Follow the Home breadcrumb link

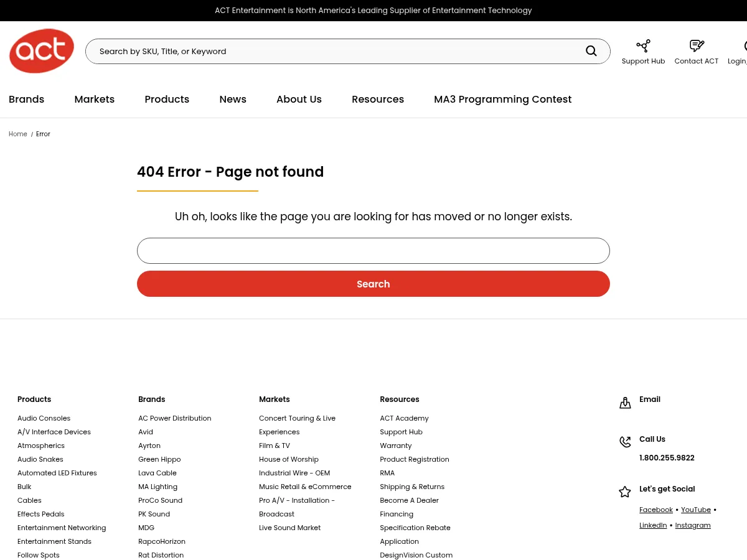coord(18,134)
